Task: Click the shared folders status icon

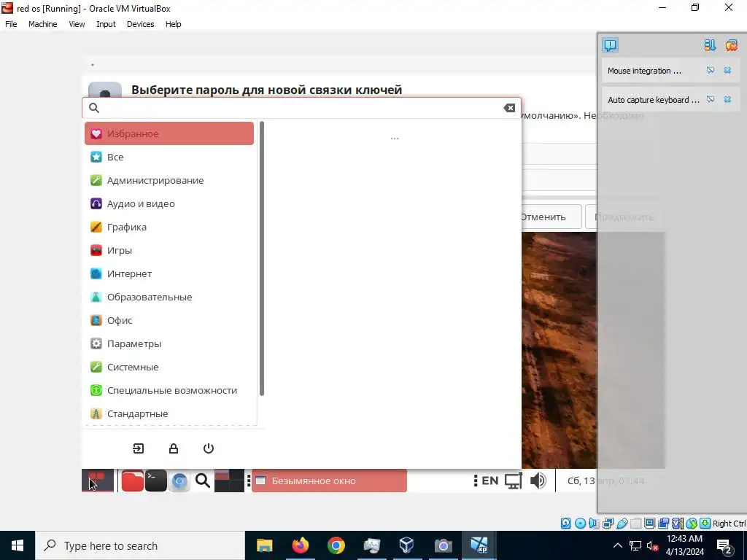Action: [x=635, y=524]
